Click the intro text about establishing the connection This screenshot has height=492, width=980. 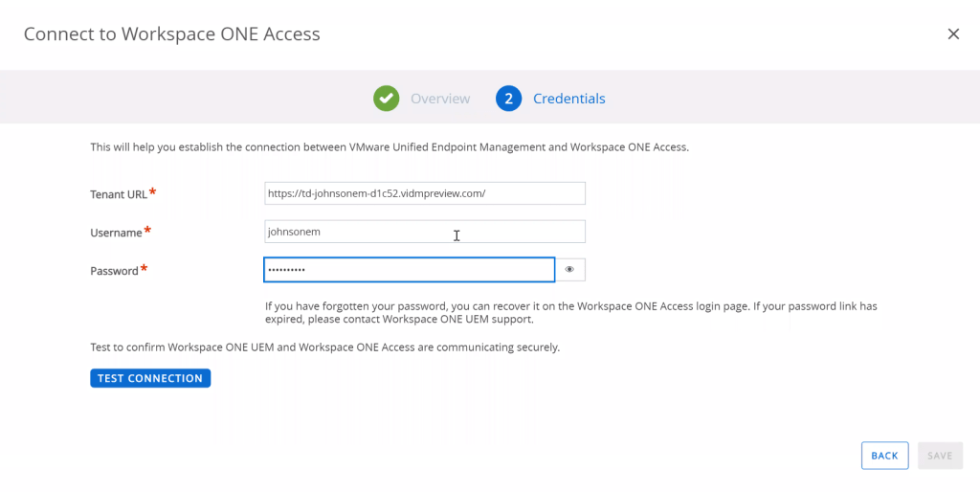coord(389,147)
